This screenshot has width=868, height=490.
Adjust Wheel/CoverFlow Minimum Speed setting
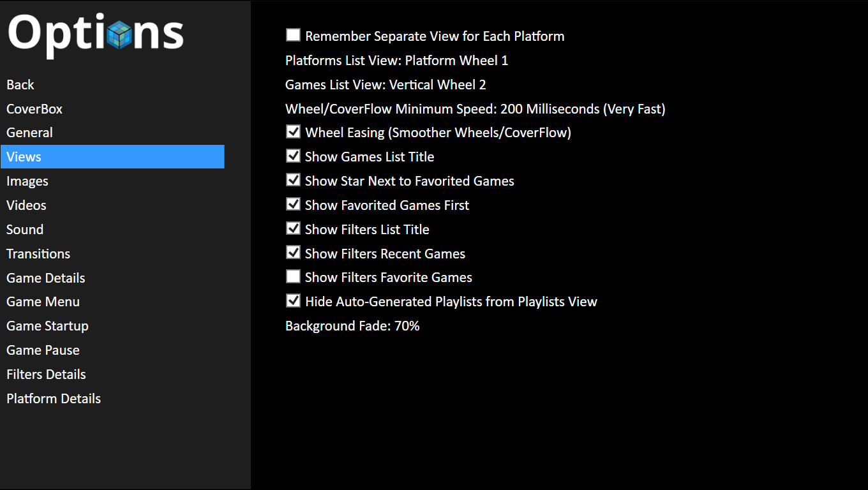click(475, 109)
